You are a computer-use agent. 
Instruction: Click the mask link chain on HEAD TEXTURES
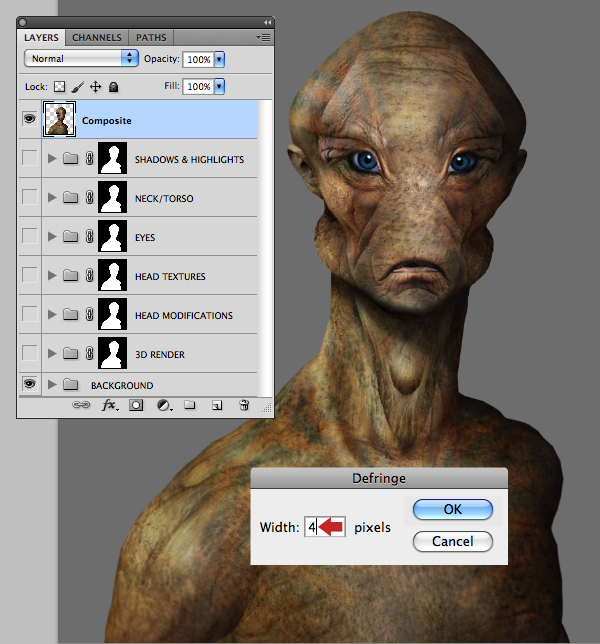click(90, 275)
